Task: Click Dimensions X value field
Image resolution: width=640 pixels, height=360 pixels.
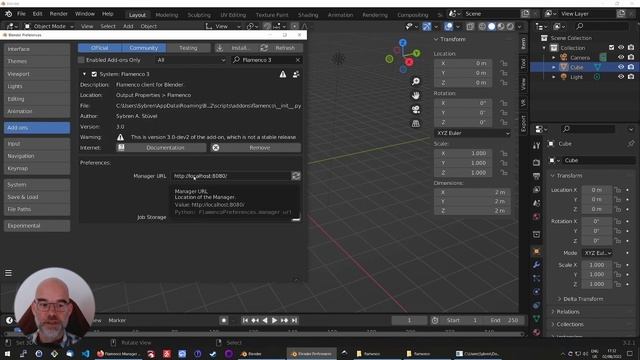Action: [471, 192]
